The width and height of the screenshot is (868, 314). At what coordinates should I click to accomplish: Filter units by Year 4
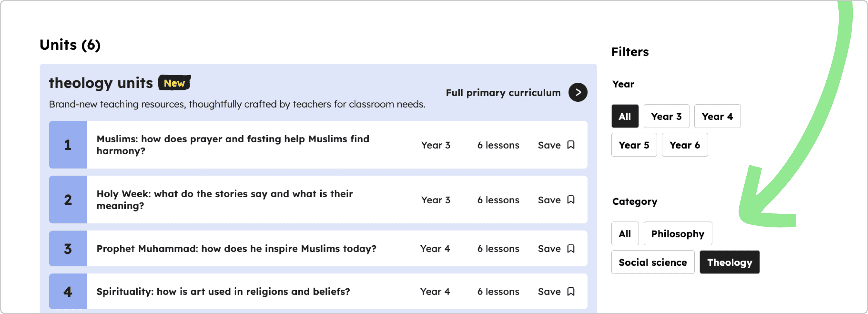click(717, 117)
